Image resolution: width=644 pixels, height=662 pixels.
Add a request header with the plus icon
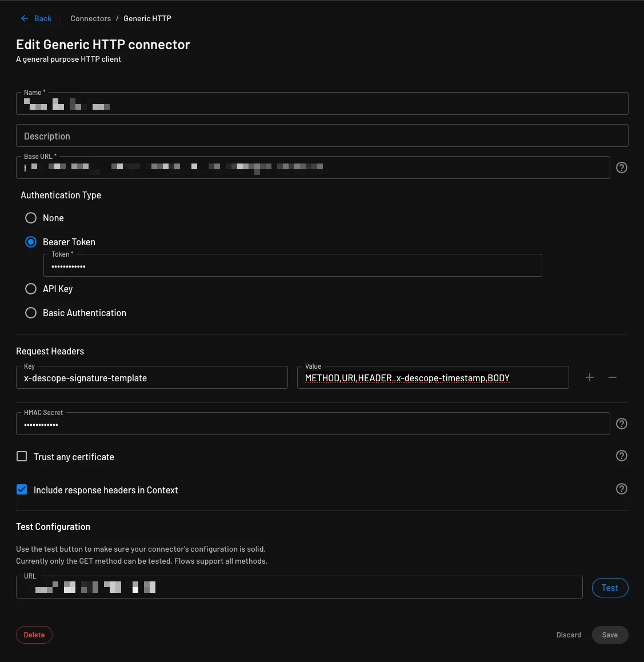(590, 377)
